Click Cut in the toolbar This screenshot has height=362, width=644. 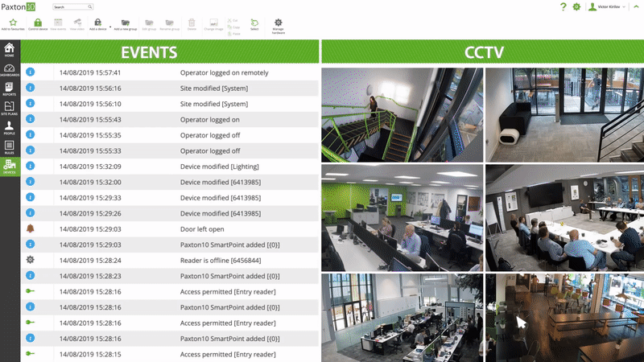233,20
